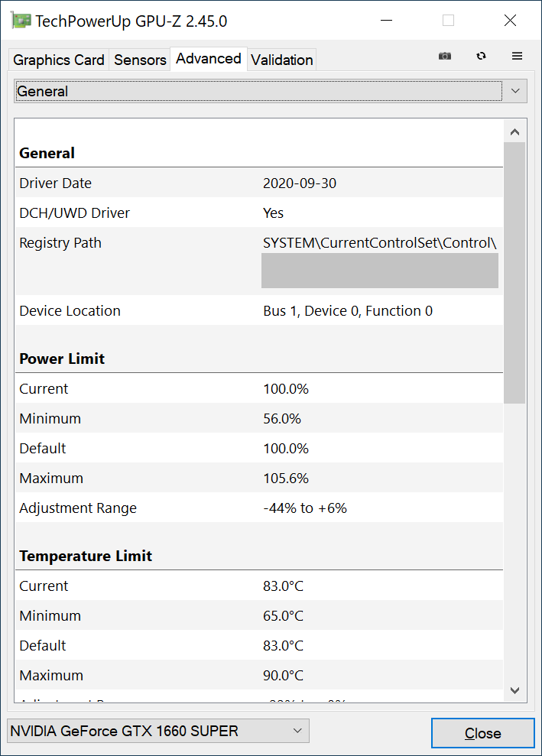This screenshot has width=542, height=756.
Task: Select the Advanced tab
Action: (208, 59)
